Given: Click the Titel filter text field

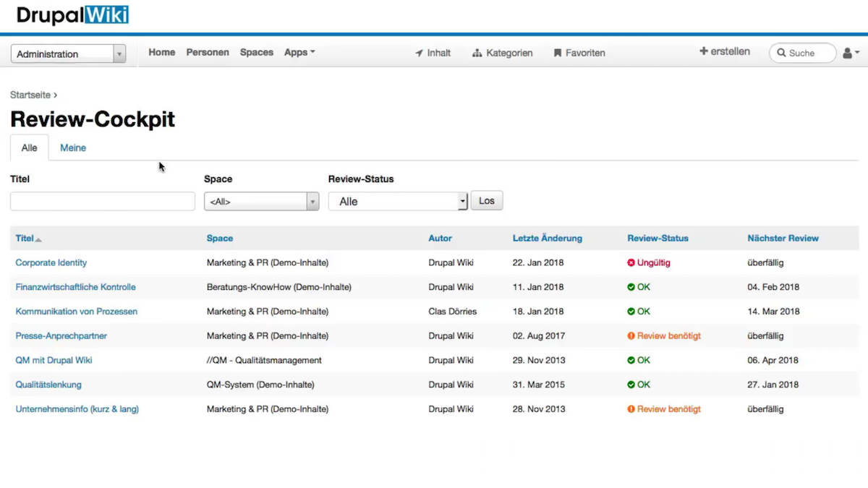Looking at the screenshot, I should 103,202.
